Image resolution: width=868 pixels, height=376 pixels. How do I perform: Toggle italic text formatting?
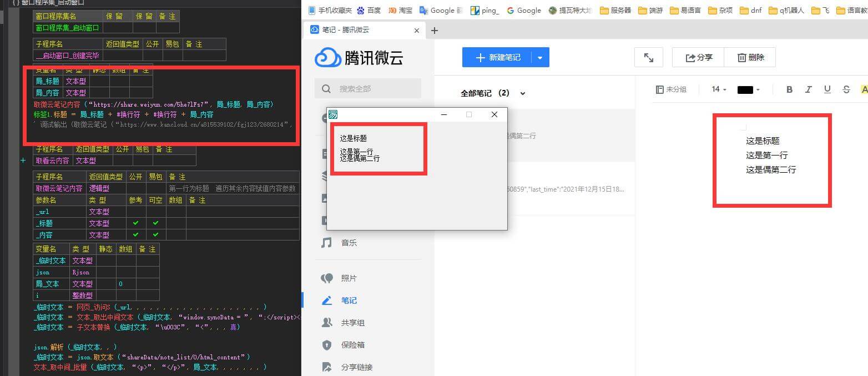pos(808,89)
